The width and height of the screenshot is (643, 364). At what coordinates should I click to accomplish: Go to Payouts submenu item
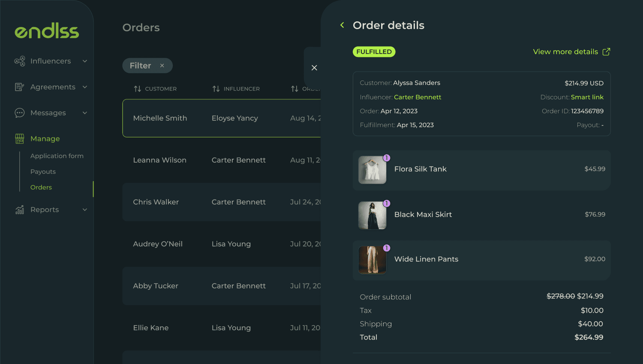pyautogui.click(x=43, y=172)
